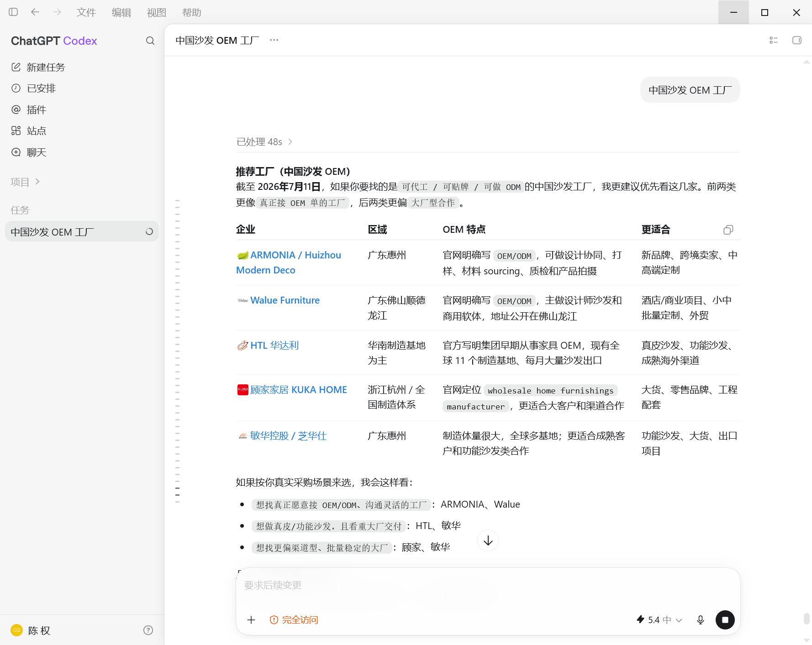The width and height of the screenshot is (812, 645).
Task: Expand the 已处理 48s details
Action: [x=264, y=142]
